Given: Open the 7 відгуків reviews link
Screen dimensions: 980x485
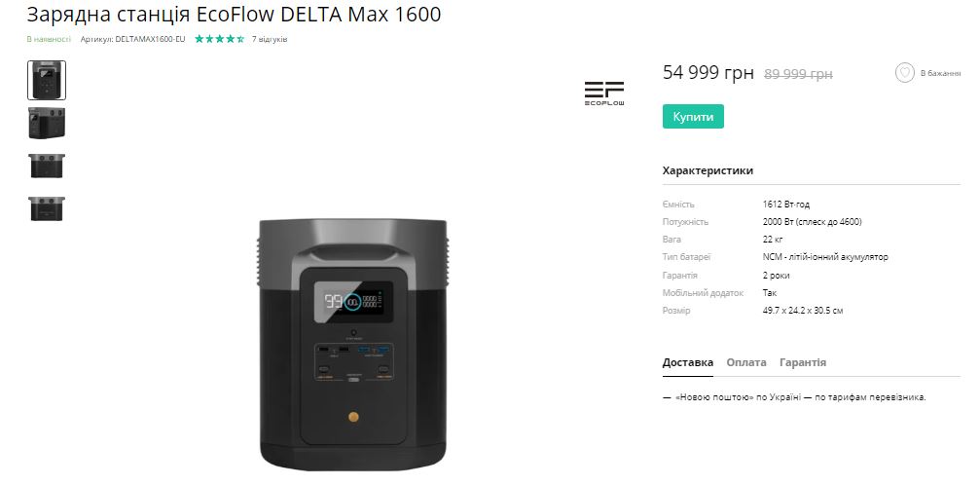Looking at the screenshot, I should click(x=270, y=39).
